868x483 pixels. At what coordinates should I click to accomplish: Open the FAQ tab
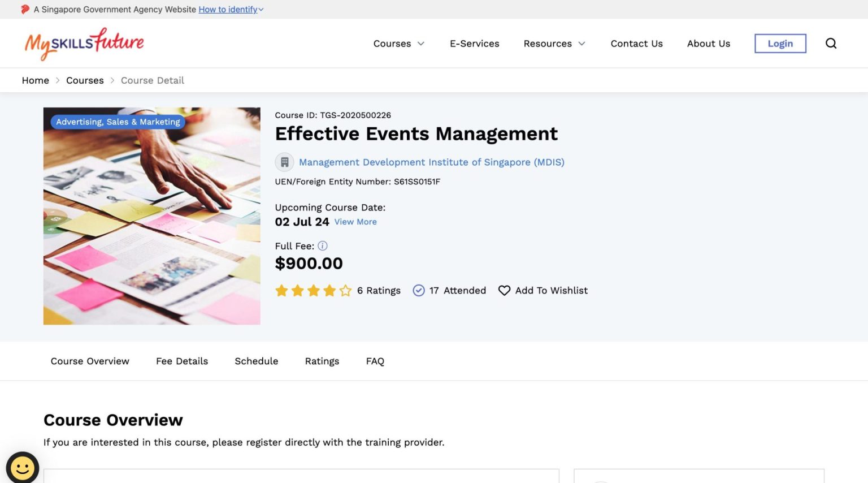click(x=375, y=361)
